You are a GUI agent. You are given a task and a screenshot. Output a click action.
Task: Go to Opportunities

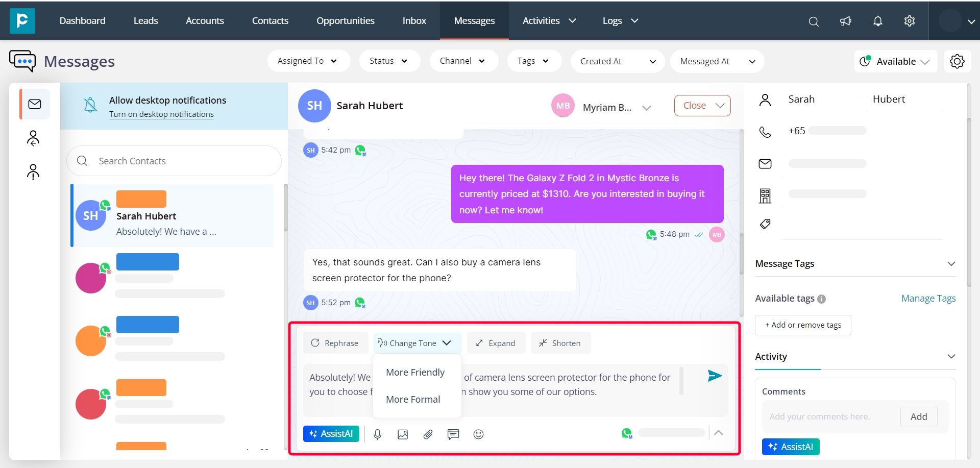tap(345, 20)
